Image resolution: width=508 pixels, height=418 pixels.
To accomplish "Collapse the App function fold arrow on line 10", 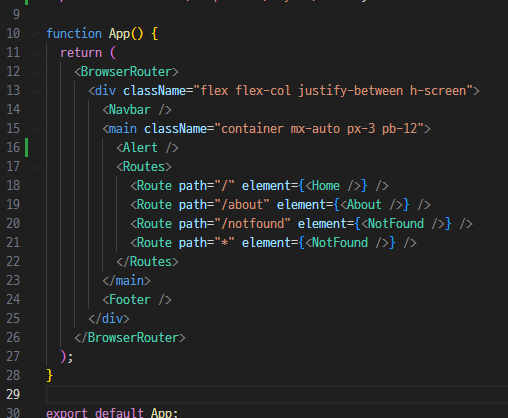I will (x=35, y=34).
